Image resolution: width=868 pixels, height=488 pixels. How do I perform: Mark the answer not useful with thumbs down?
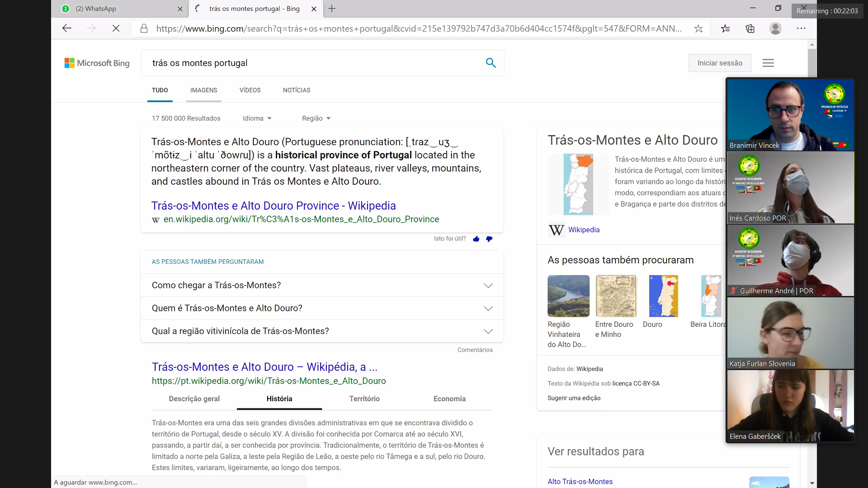pyautogui.click(x=489, y=239)
